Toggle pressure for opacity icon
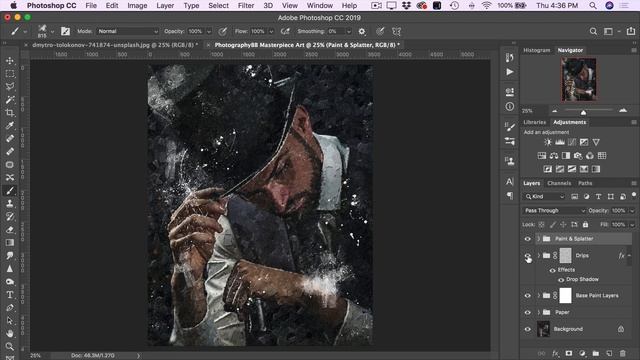Screen dimensions: 640x360 (x=222, y=31)
